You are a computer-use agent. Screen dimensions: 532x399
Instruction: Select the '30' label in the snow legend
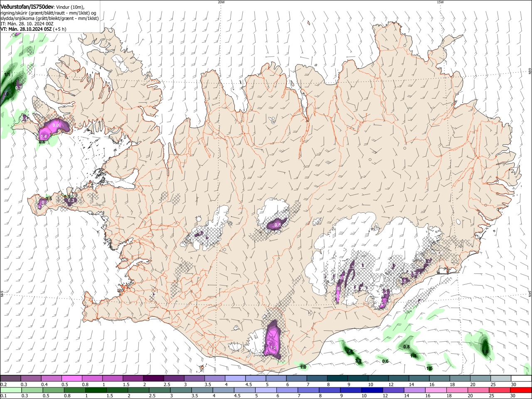pyautogui.click(x=514, y=384)
